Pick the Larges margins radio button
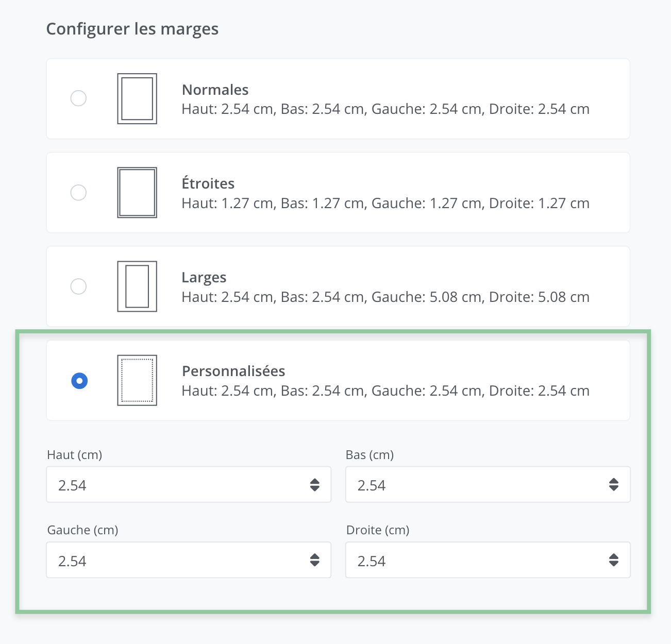The width and height of the screenshot is (671, 644). 78,286
